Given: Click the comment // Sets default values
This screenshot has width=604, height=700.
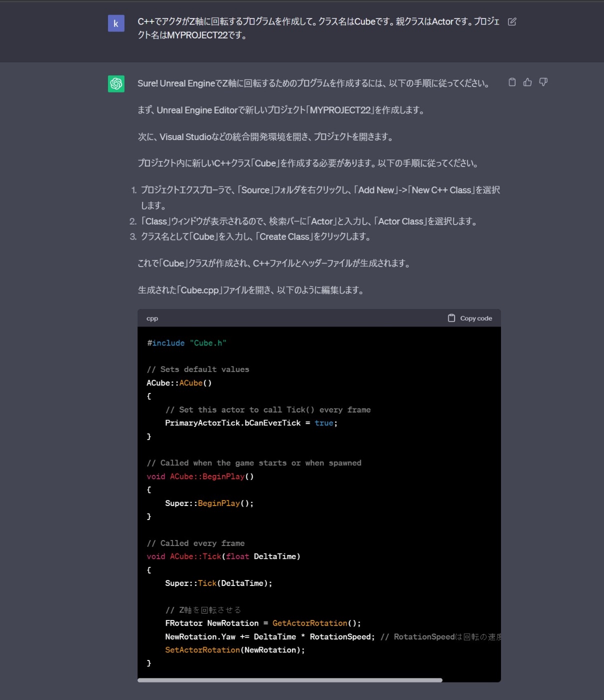Looking at the screenshot, I should [198, 369].
